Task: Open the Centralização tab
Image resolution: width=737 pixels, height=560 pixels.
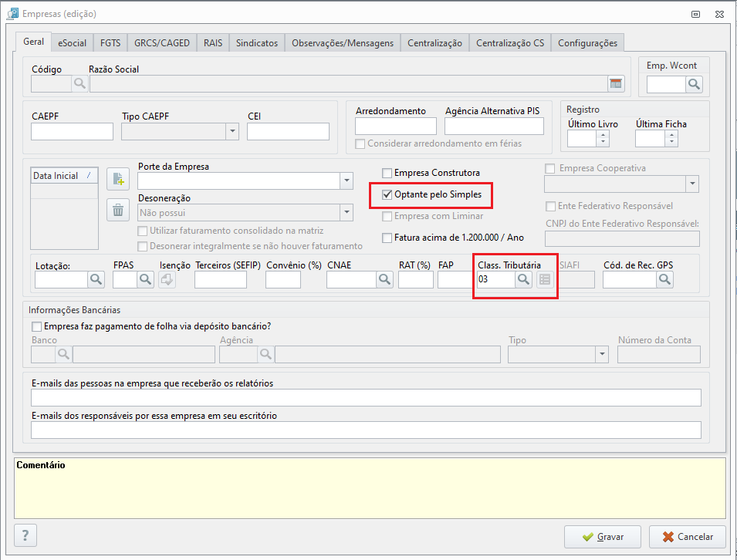Action: coord(434,42)
